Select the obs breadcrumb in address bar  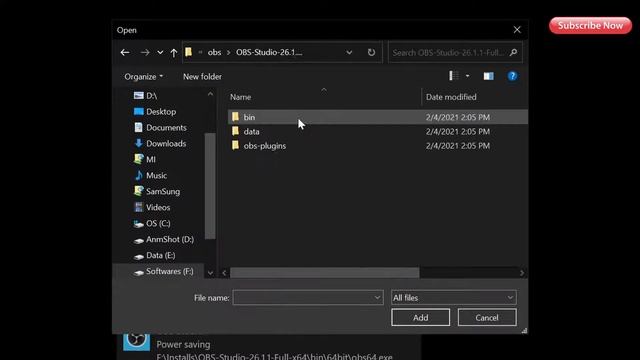click(214, 52)
